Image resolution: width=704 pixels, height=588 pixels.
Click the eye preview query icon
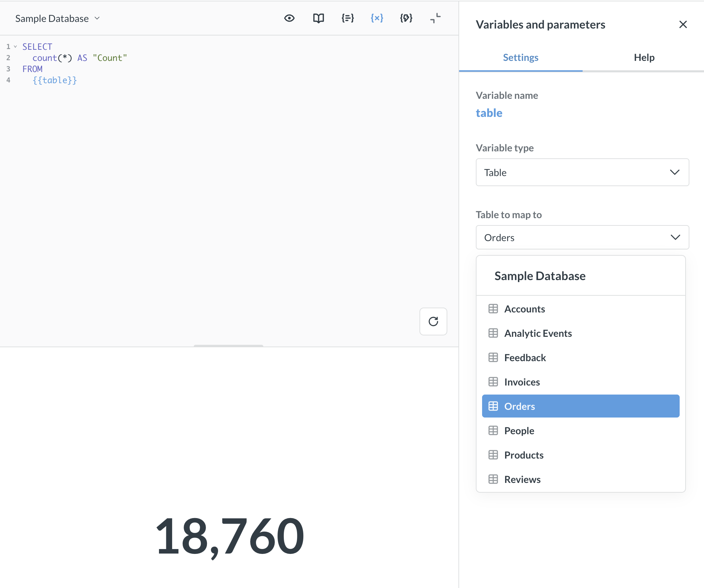289,18
